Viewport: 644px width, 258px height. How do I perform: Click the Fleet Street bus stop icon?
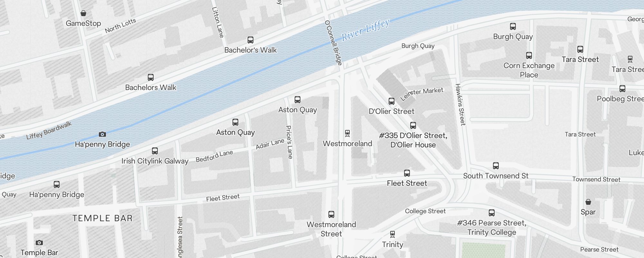tap(407, 173)
